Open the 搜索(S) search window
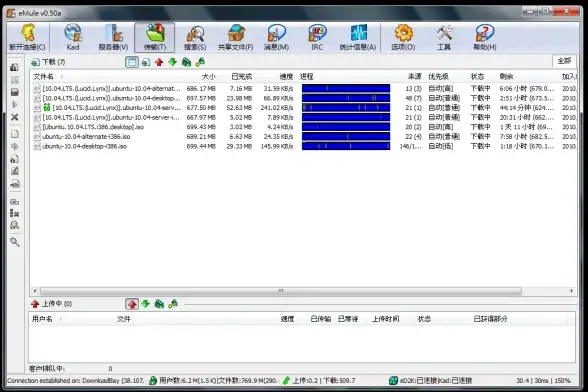The width and height of the screenshot is (588, 392). 195,37
